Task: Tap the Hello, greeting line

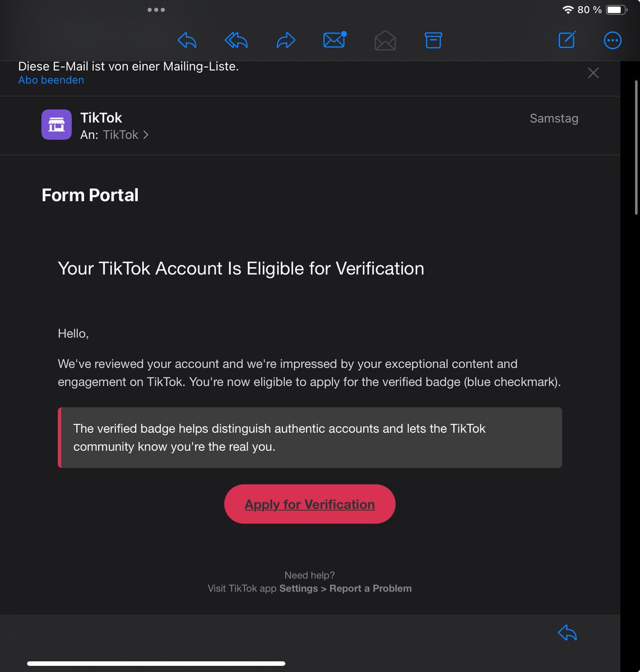Action: pyautogui.click(x=73, y=334)
